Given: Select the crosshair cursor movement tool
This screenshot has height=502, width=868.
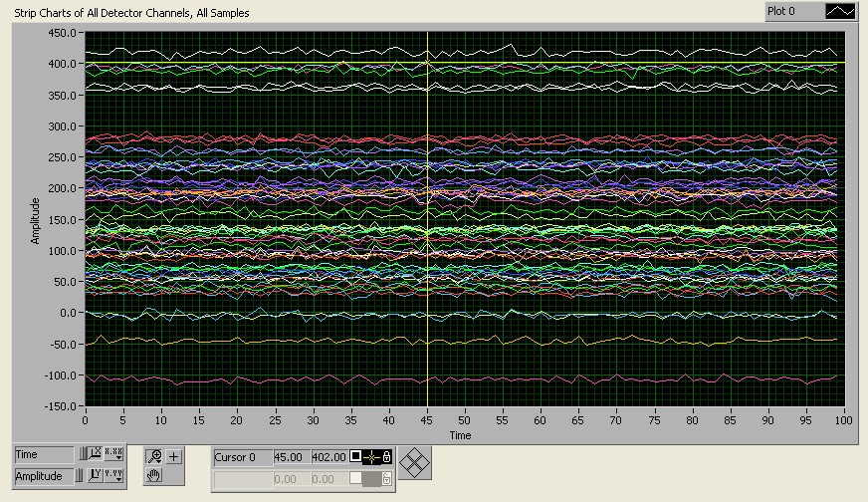Looking at the screenshot, I should 174,456.
